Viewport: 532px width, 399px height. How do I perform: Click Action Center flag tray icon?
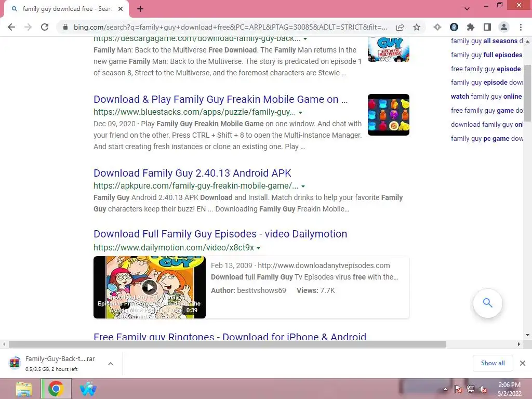click(458, 389)
